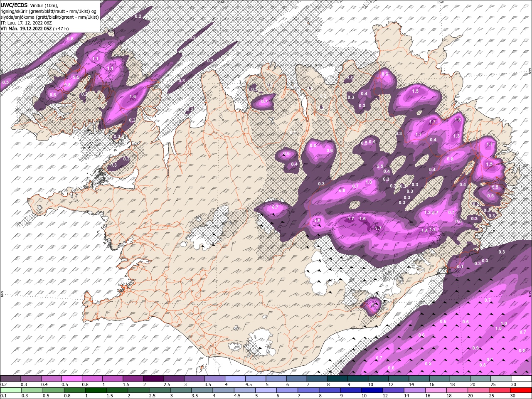Image resolution: width=532 pixels, height=399 pixels.
Task: Select violet rain swatch labeled 12
Action: pos(393,390)
